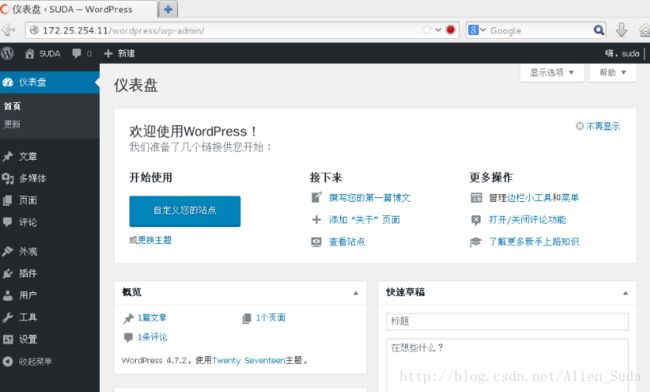The width and height of the screenshot is (650, 392).
Task: Click the media icon beside 多媒体
Action: click(x=7, y=178)
